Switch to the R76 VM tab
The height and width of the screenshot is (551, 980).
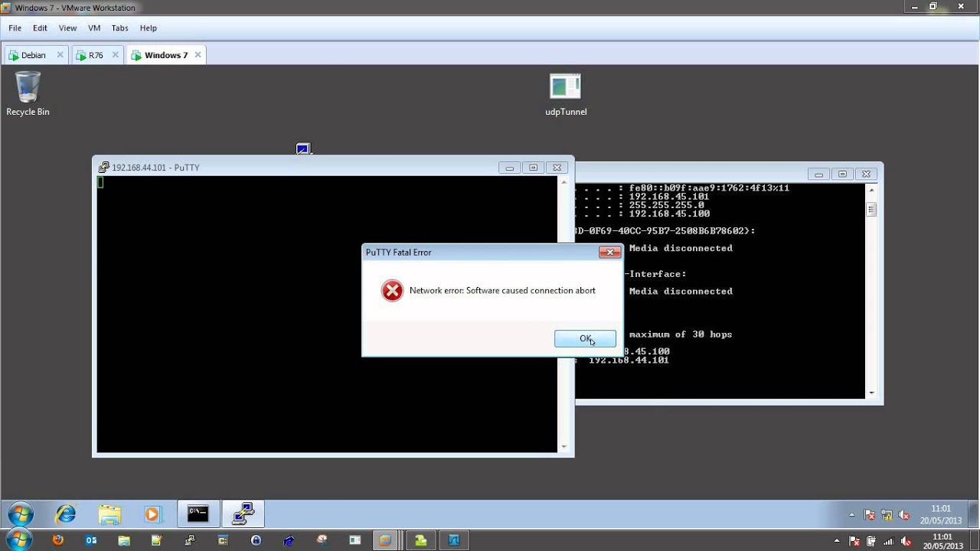click(96, 55)
